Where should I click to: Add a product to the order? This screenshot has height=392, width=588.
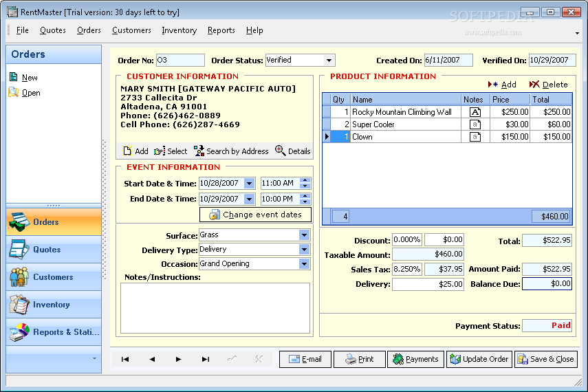[x=502, y=85]
